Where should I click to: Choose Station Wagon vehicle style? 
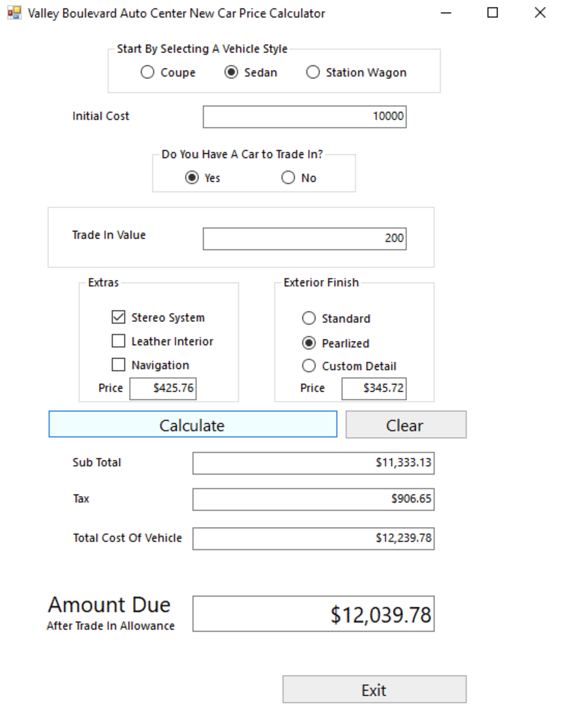coord(313,72)
